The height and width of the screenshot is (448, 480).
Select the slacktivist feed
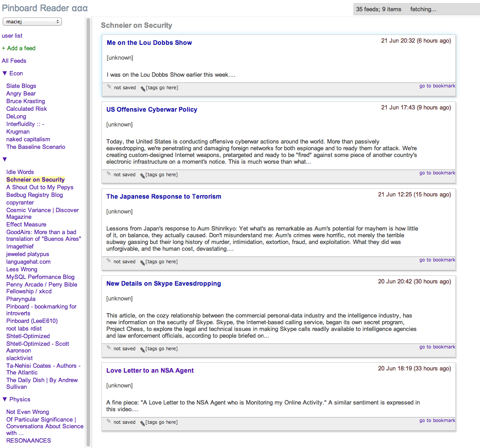tap(20, 358)
